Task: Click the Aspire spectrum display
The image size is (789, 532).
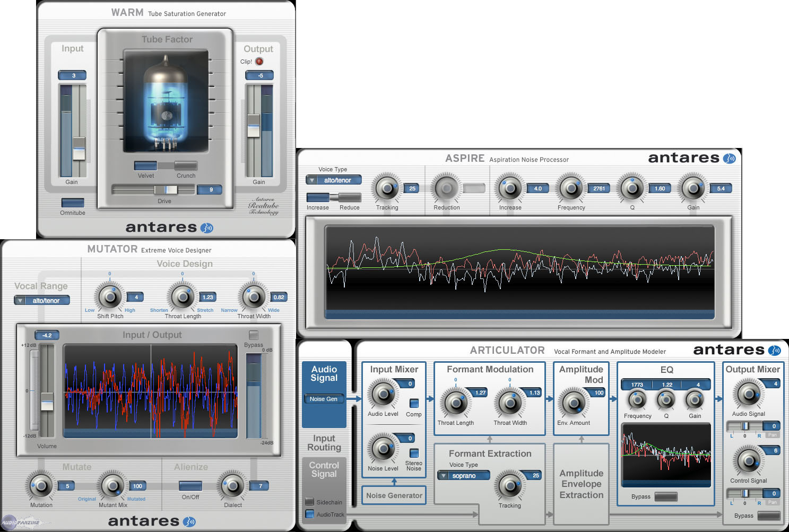Action: [x=519, y=273]
